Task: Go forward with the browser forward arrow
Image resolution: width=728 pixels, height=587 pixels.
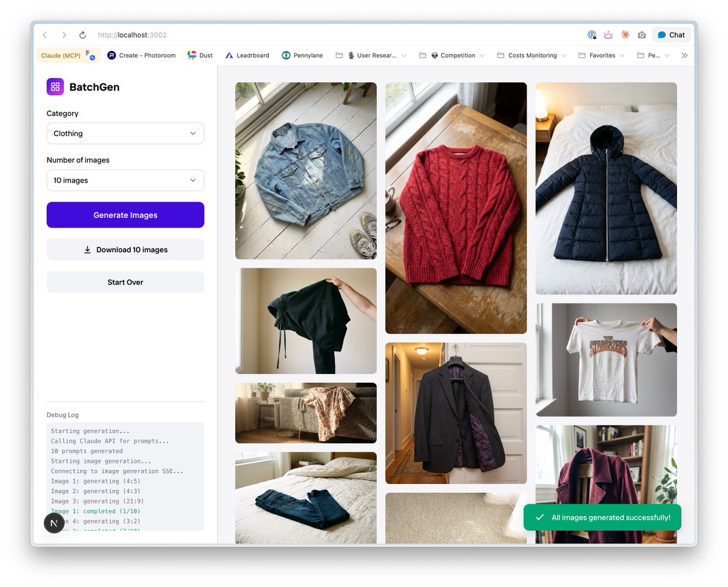Action: [x=64, y=35]
